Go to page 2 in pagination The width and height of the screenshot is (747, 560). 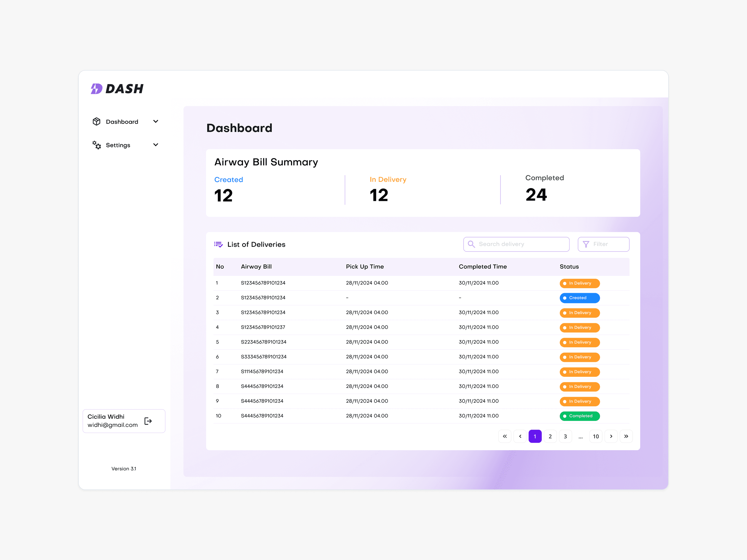click(x=550, y=436)
